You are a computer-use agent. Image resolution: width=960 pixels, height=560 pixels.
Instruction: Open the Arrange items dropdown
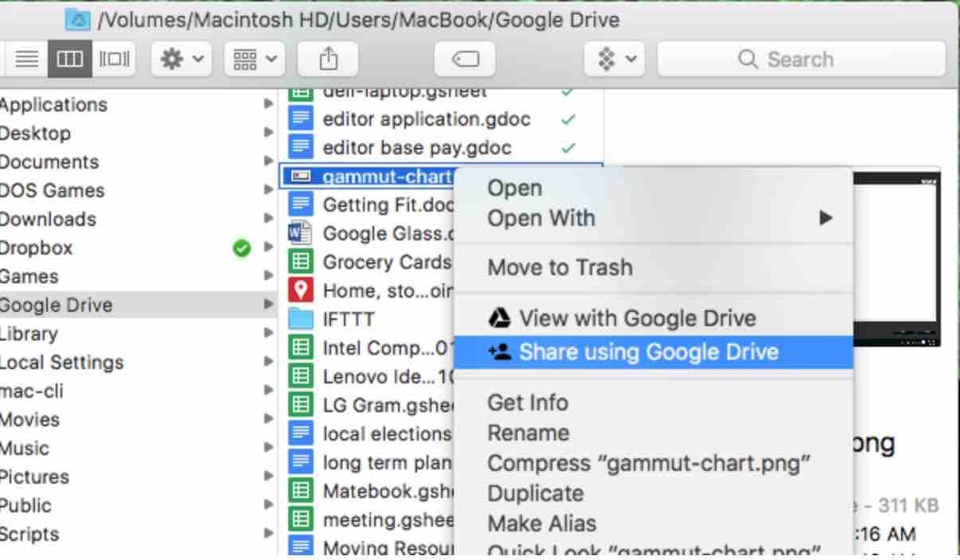coord(255,59)
